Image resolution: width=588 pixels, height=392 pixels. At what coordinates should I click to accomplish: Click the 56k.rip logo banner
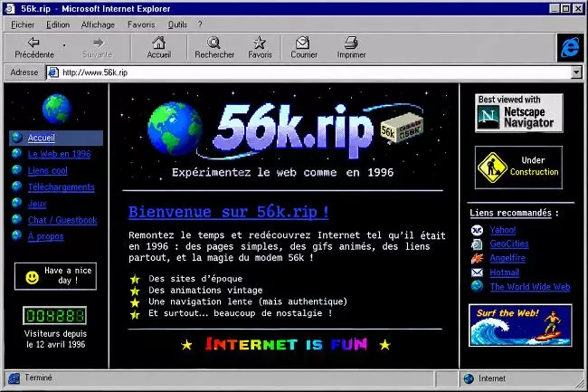pyautogui.click(x=285, y=131)
